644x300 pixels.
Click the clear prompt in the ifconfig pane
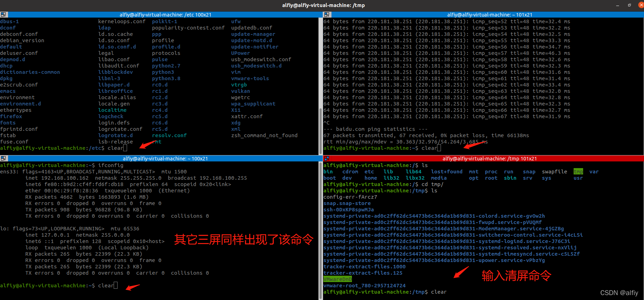click(x=59, y=286)
